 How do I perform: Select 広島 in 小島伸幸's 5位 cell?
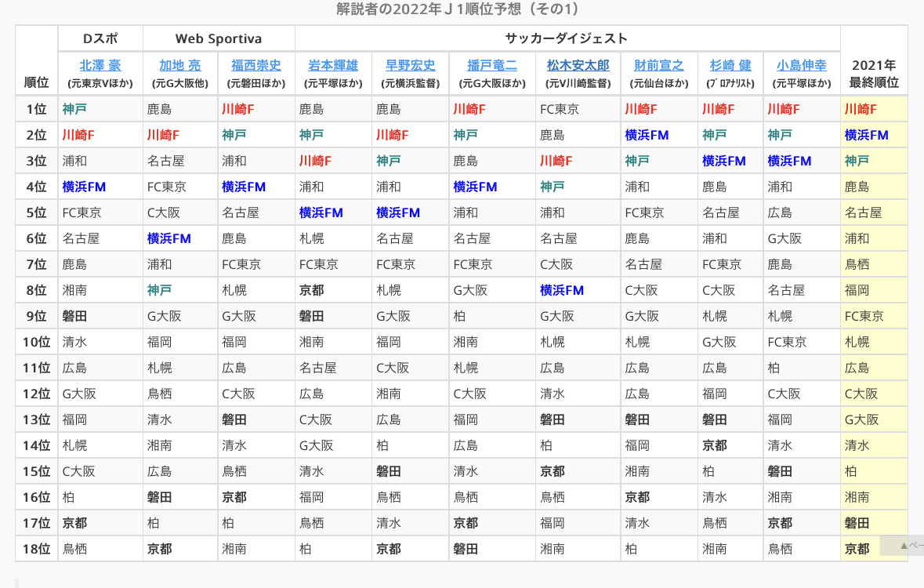tap(780, 213)
